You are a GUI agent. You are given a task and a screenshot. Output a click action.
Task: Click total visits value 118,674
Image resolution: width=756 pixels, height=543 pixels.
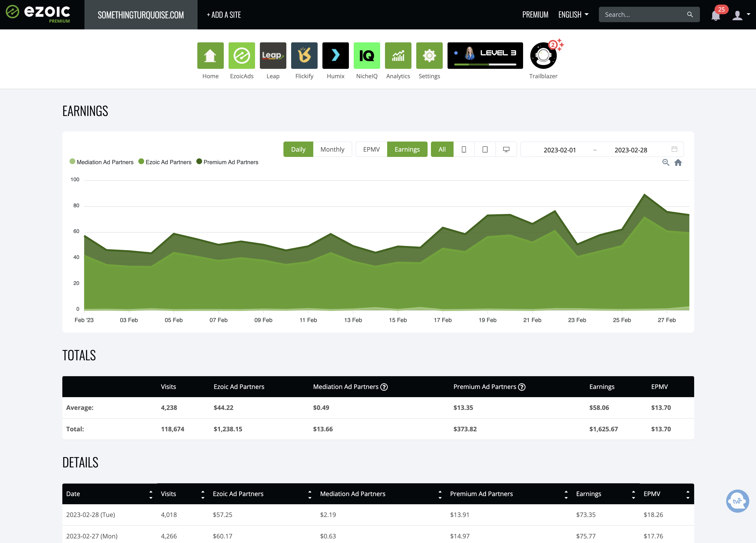pos(172,429)
